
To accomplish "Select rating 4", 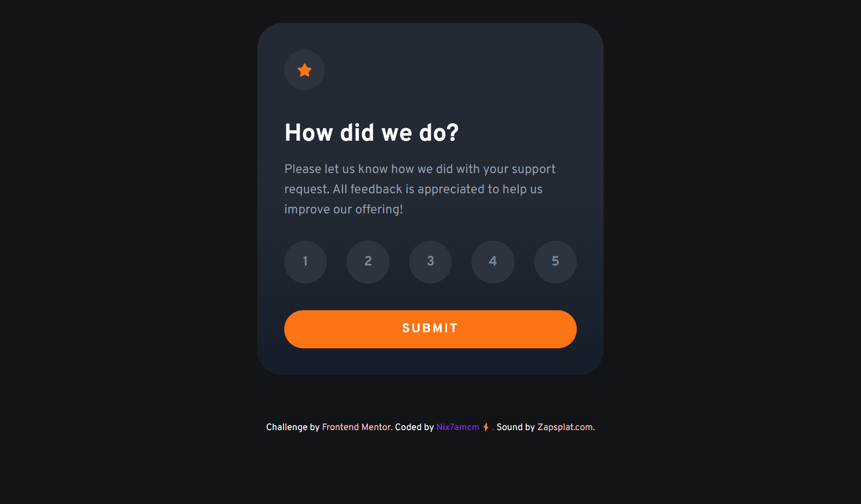I will [x=493, y=262].
